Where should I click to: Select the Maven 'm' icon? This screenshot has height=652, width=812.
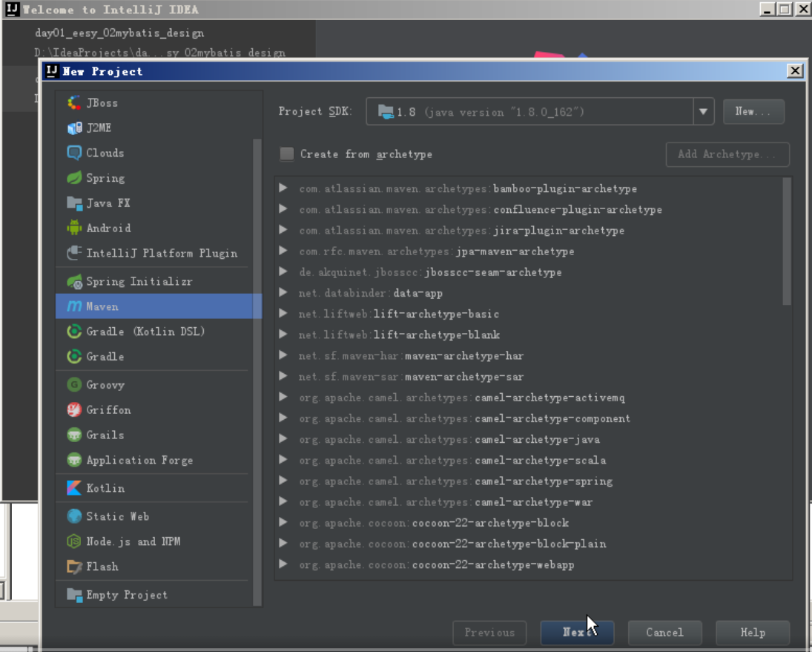[74, 306]
